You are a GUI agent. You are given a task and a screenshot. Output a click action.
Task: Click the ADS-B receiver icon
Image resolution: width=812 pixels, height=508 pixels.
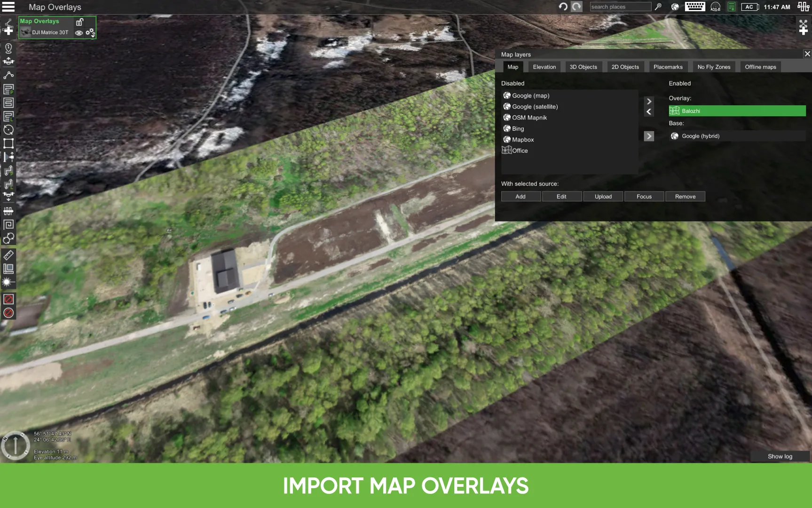click(x=715, y=7)
